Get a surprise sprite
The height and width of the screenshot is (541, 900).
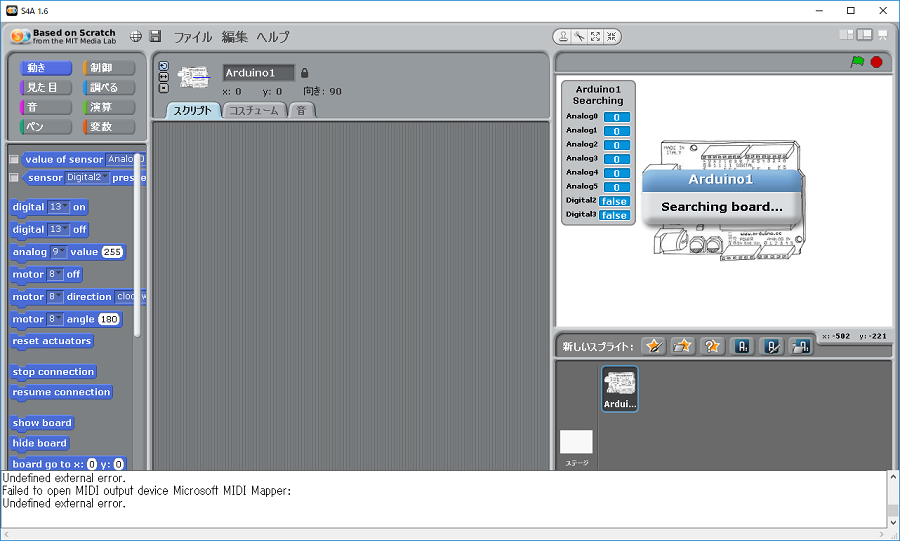(x=712, y=346)
